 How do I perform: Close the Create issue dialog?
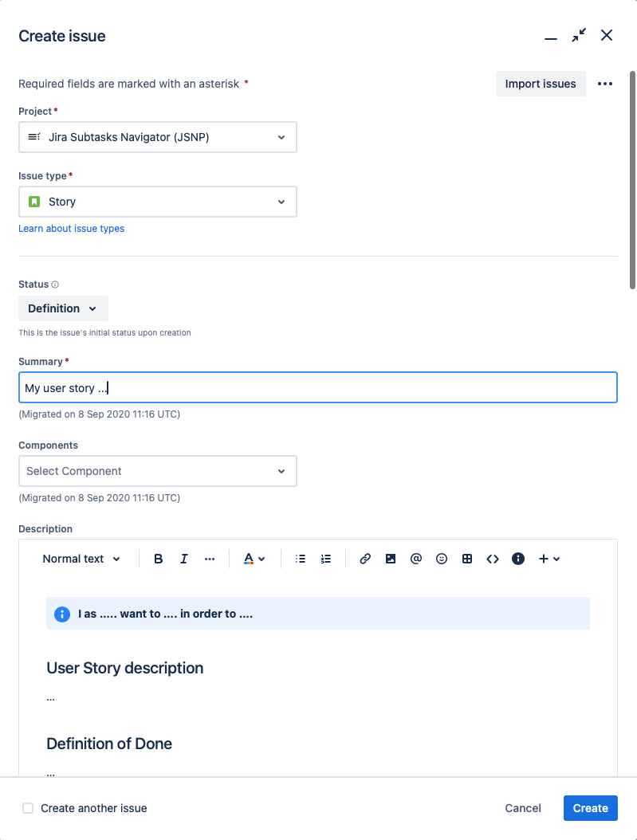coord(607,35)
